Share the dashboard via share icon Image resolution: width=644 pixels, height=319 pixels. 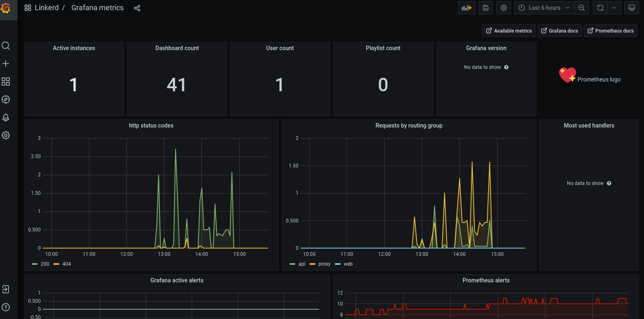[x=137, y=8]
